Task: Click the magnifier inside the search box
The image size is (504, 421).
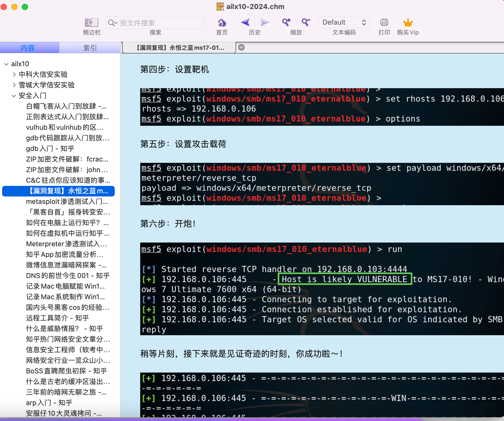Action: point(112,23)
